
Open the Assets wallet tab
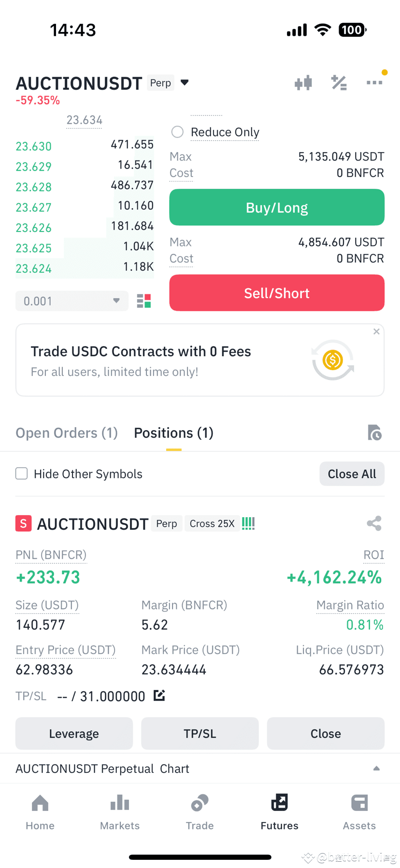click(359, 812)
